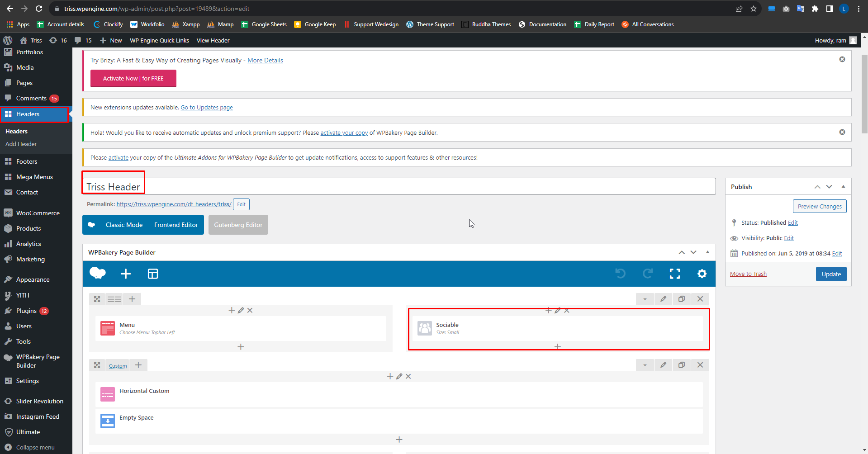Delete the second row with X icon
Viewport: 868px width, 454px height.
coord(700,365)
